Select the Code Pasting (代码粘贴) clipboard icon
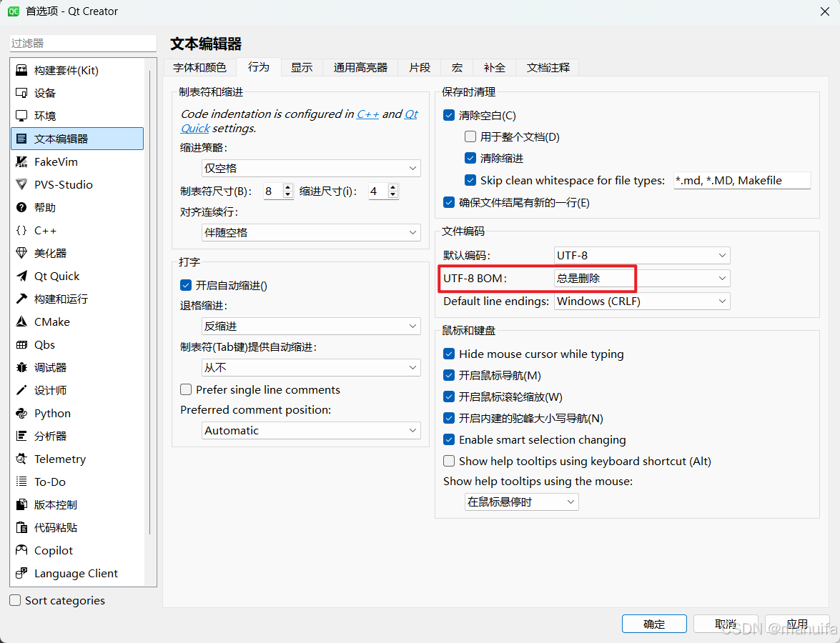The width and height of the screenshot is (840, 643). click(x=21, y=527)
